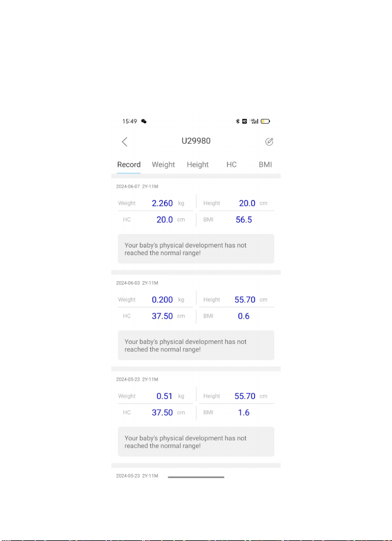
Task: Switch to the Weight tab
Action: pyautogui.click(x=163, y=165)
